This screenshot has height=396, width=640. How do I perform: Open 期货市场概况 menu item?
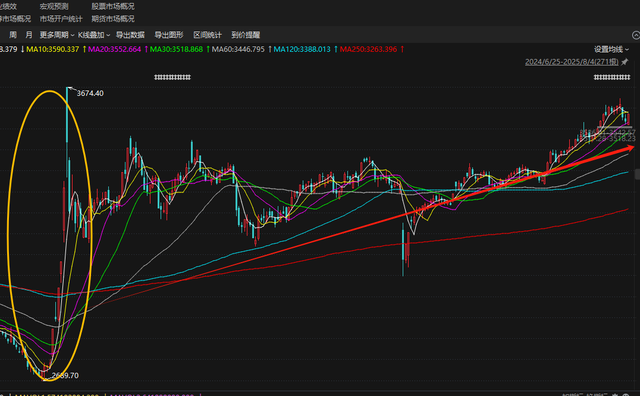[113, 19]
